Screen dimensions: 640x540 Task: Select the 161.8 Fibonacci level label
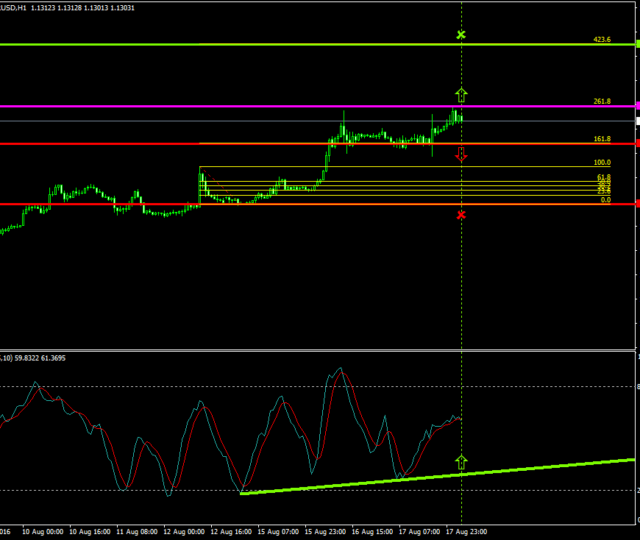[x=601, y=139]
